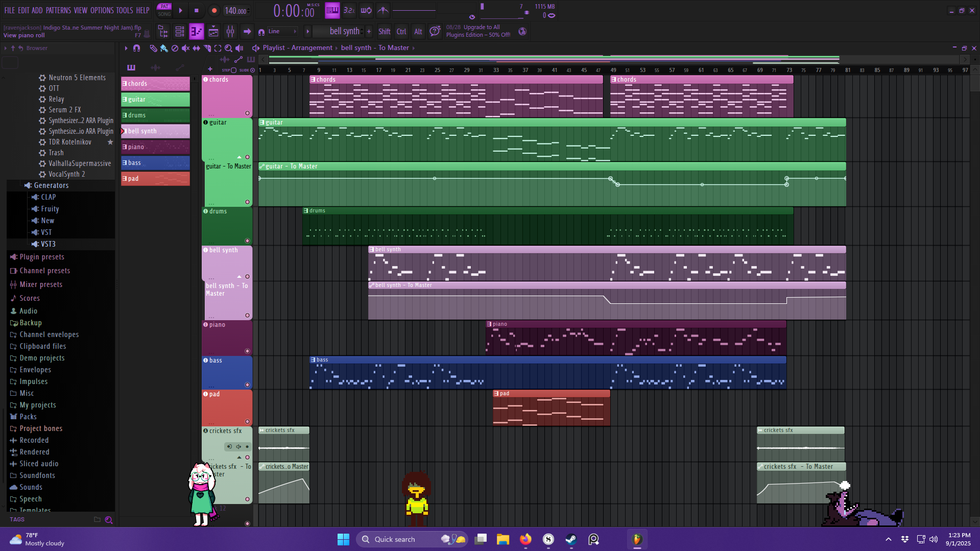This screenshot has width=980, height=551.
Task: Open the Mixer view
Action: point(230,32)
